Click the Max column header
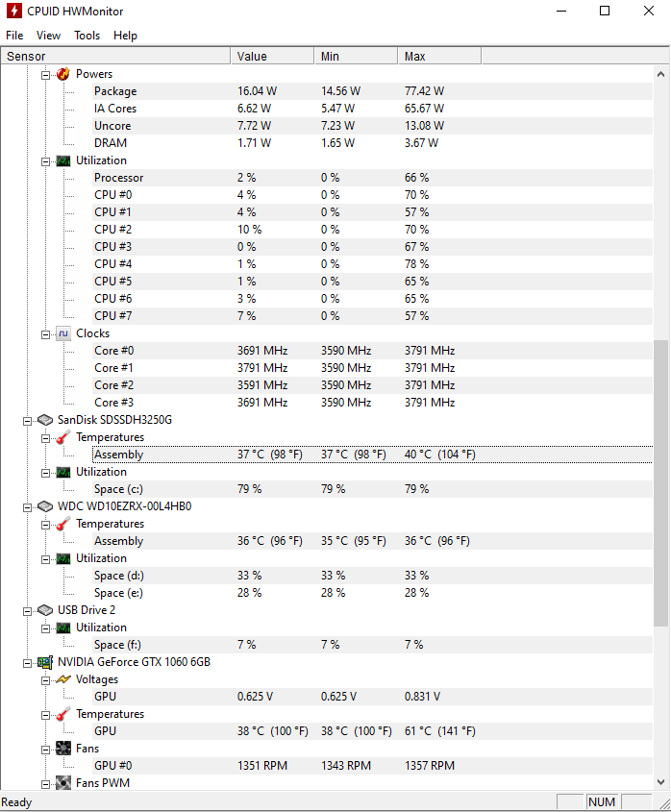 click(x=439, y=56)
